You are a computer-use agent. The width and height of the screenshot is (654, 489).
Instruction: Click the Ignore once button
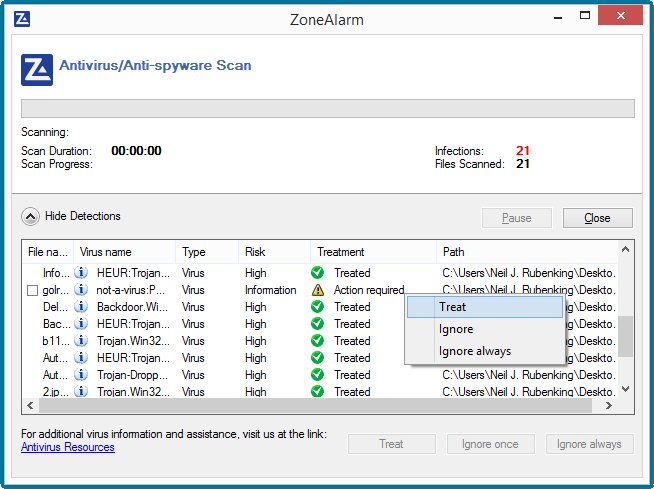490,444
